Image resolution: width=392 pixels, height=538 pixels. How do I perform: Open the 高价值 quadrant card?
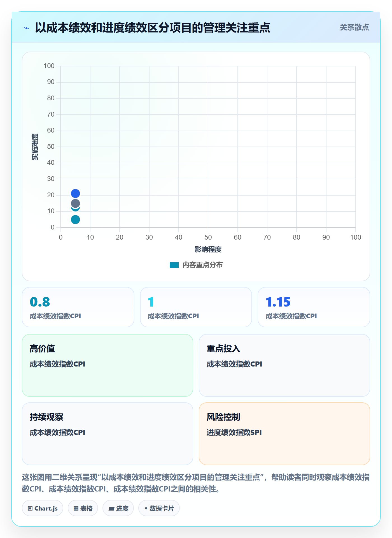click(x=108, y=365)
